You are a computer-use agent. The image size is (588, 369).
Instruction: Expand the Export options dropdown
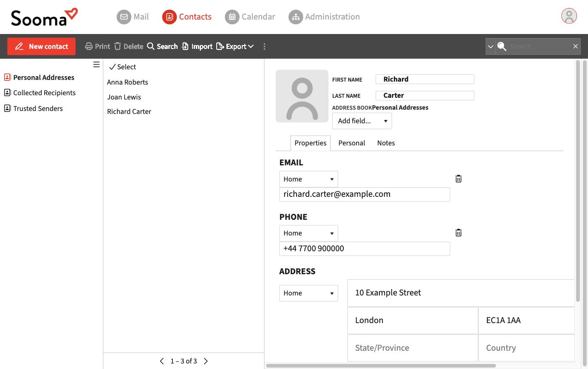coord(235,46)
